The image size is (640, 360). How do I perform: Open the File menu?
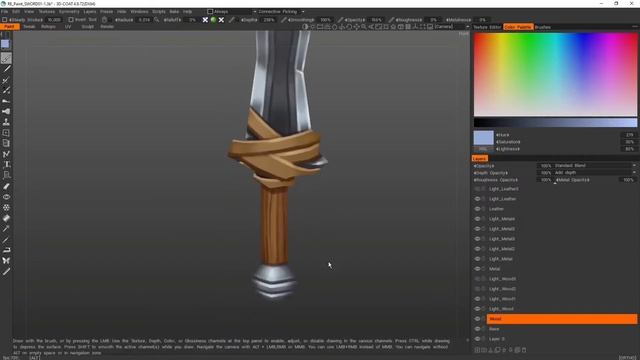click(4, 12)
